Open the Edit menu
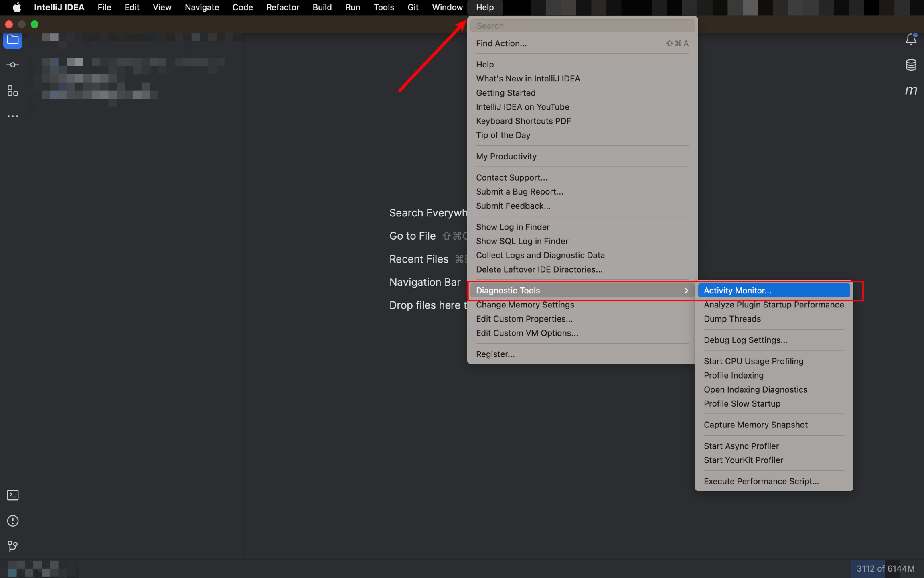Viewport: 924px width, 578px height. [132, 7]
